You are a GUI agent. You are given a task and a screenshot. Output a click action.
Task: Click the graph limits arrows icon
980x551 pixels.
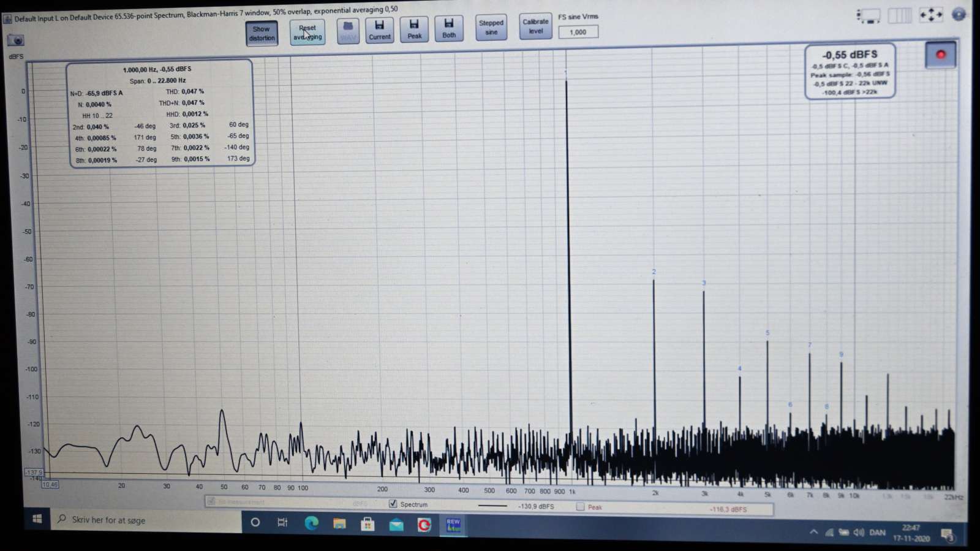click(931, 15)
